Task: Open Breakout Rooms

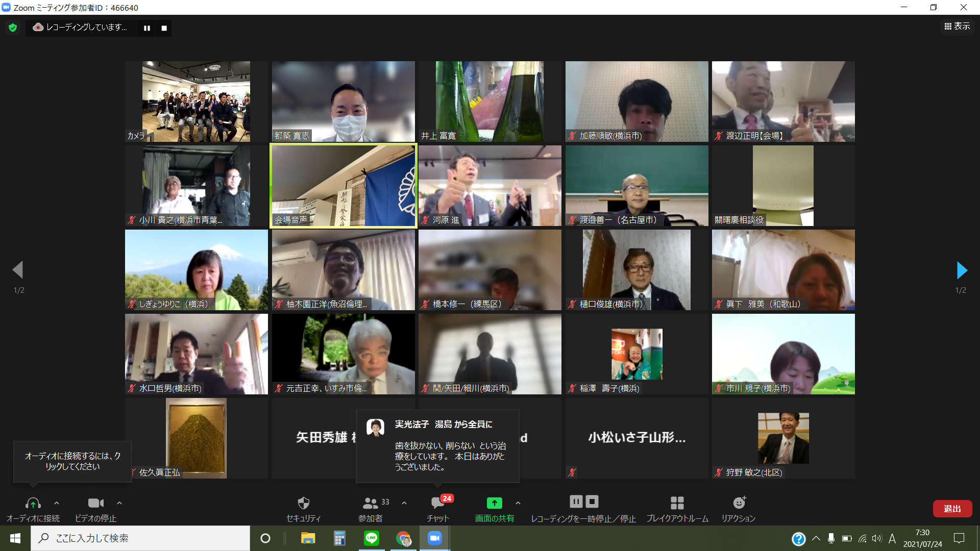Action: pyautogui.click(x=677, y=504)
